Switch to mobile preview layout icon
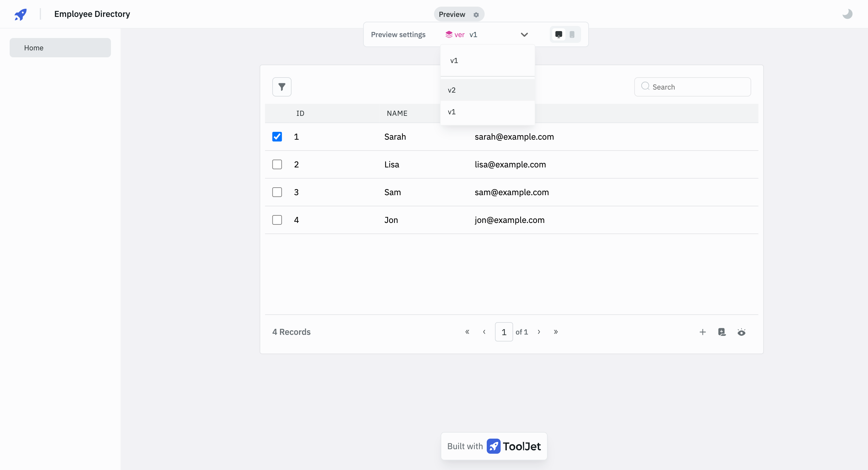Image resolution: width=868 pixels, height=470 pixels. (x=572, y=34)
